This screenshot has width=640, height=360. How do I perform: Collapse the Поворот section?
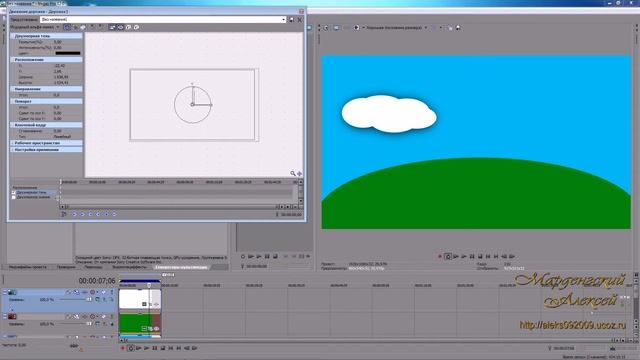(x=12, y=101)
